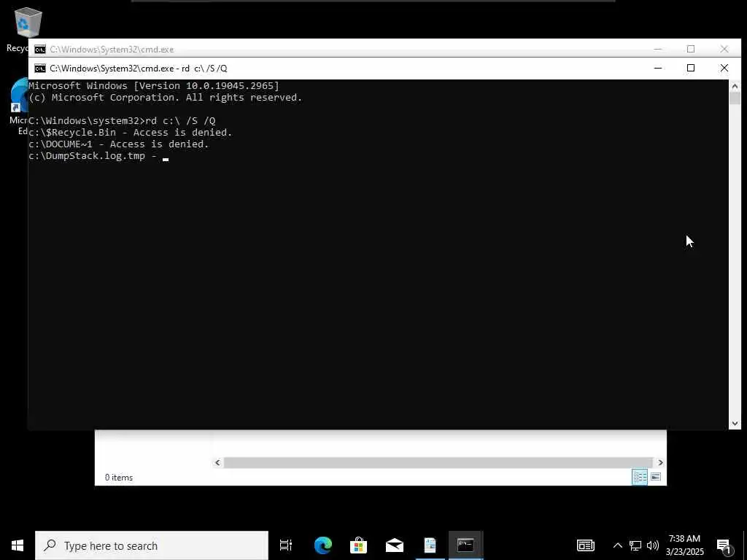
Task: Switch File Explorer to large icons view
Action: pos(656,477)
